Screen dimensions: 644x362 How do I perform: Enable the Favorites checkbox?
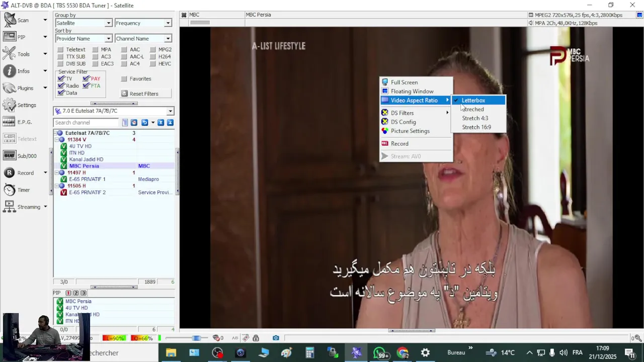tap(124, 79)
